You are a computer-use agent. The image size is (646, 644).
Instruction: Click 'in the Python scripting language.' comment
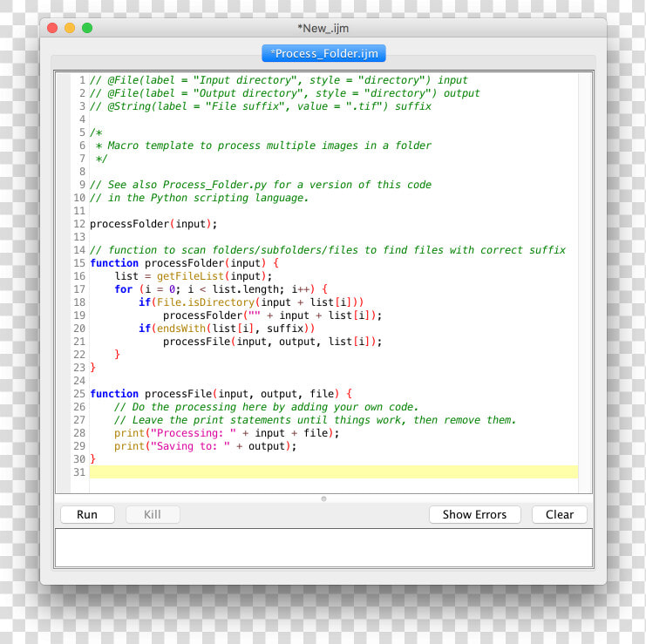pyautogui.click(x=200, y=198)
